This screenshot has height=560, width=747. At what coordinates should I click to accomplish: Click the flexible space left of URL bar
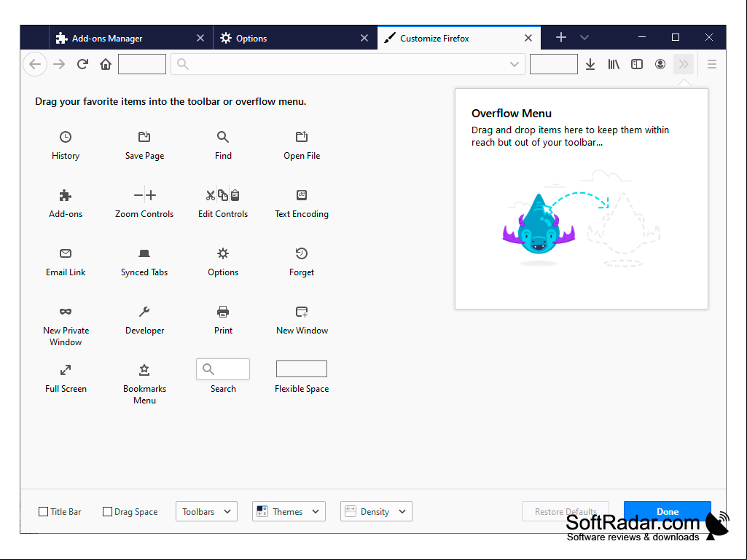(142, 64)
